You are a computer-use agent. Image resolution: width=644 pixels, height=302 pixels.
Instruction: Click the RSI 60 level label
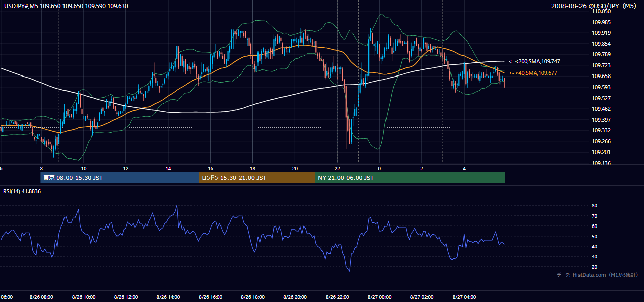tap(594, 226)
